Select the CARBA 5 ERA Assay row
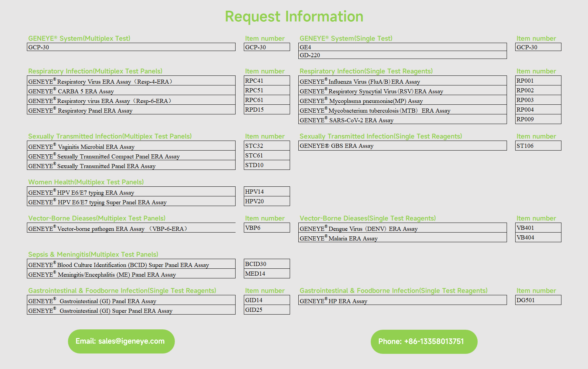This screenshot has height=369, width=588. click(x=131, y=90)
